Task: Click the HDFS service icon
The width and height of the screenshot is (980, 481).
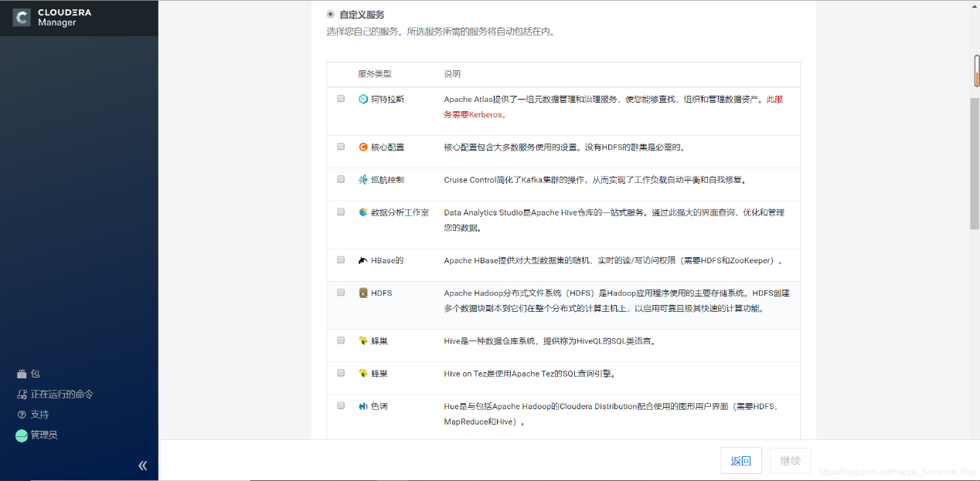Action: (x=362, y=293)
